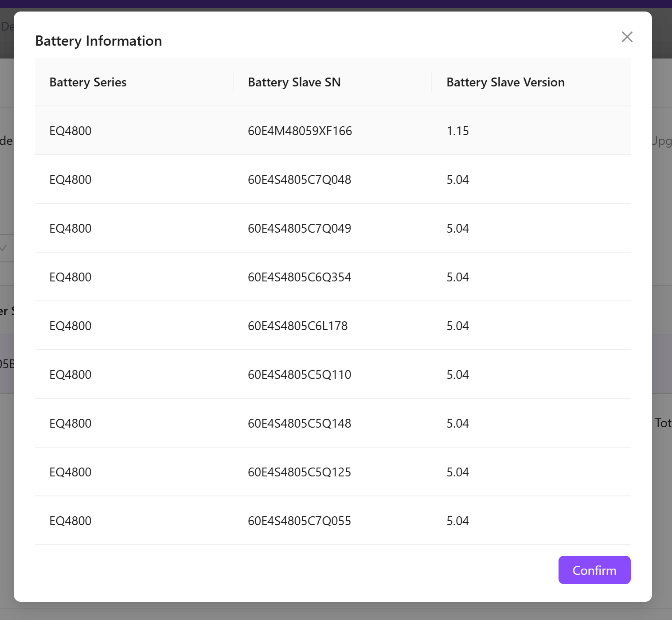Click version 5.04 for 60E4S4805C5Q110
The image size is (672, 620).
tap(457, 375)
